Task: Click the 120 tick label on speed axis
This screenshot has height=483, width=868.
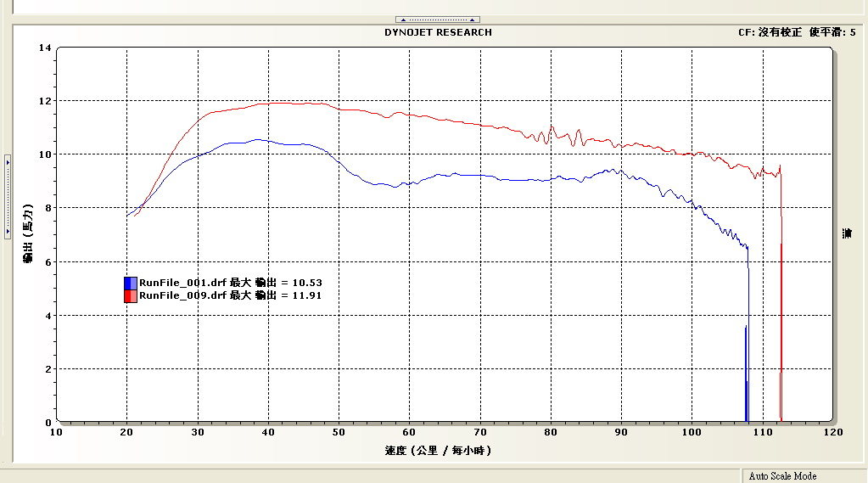Action: pos(832,432)
